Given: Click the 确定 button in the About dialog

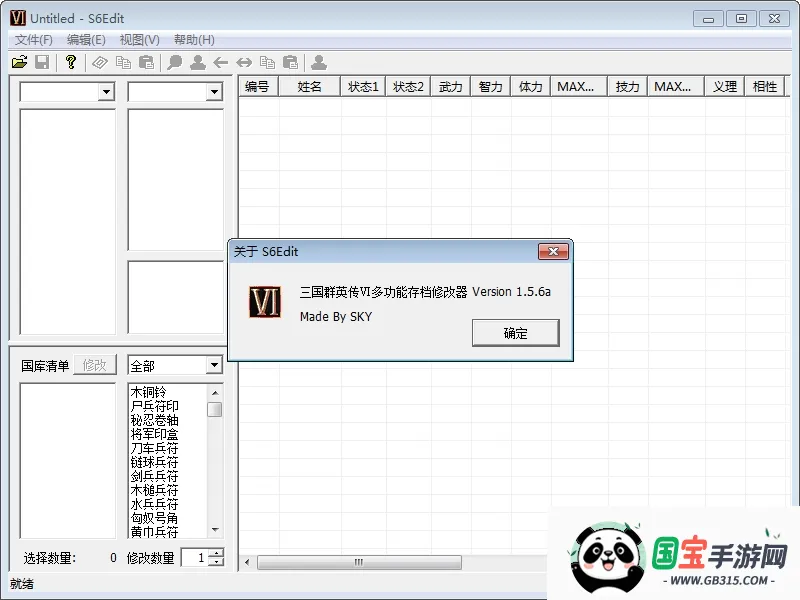Looking at the screenshot, I should 515,333.
